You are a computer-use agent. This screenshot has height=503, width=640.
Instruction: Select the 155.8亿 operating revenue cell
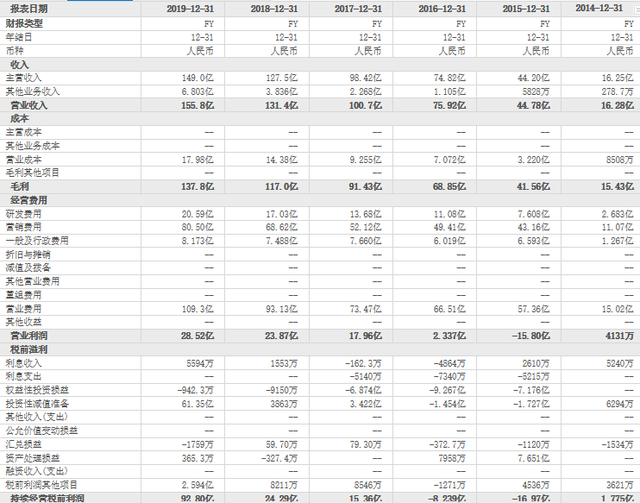[198, 105]
